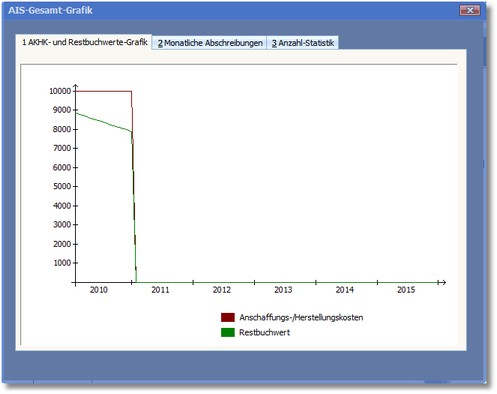Viewport: 497px width, 394px height.
Task: Click the 2015 year axis label
Action: point(406,290)
